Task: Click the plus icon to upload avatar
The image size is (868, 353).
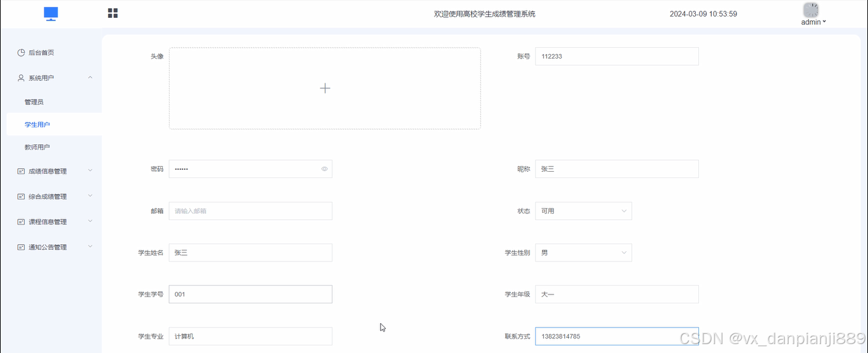Action: (325, 88)
